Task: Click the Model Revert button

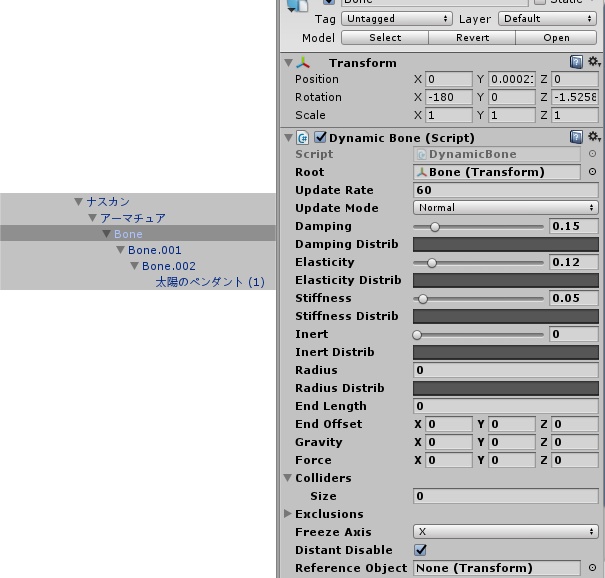Action: click(472, 37)
